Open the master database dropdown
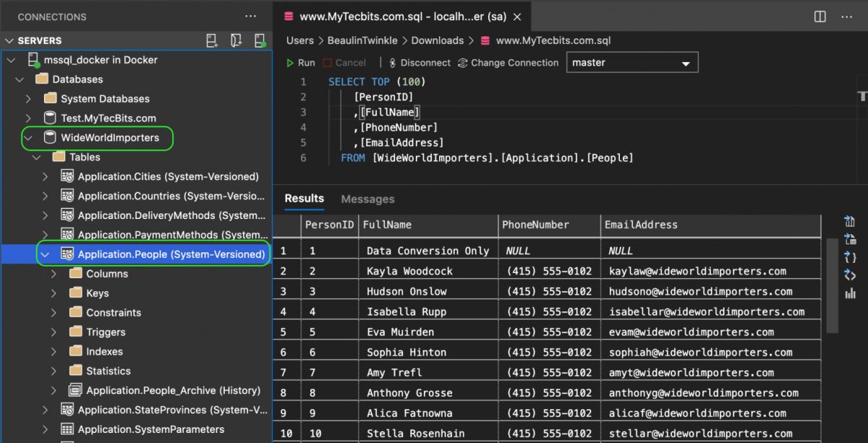 pos(632,63)
